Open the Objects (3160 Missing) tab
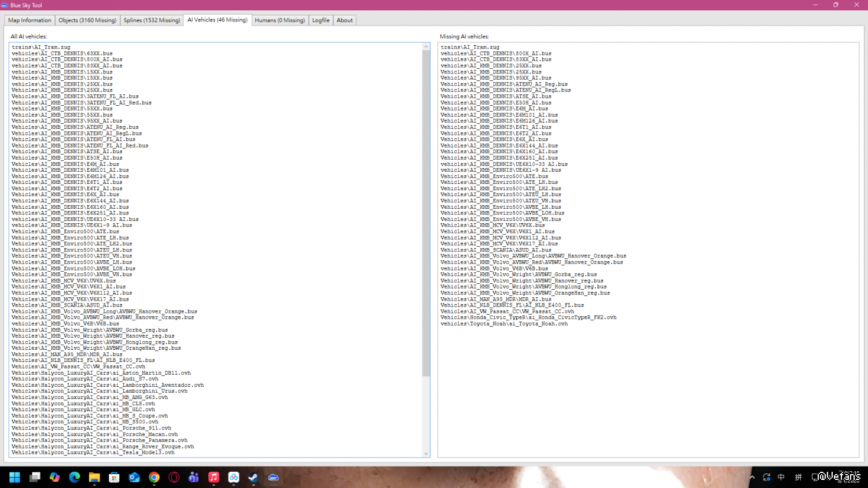The height and width of the screenshot is (488, 868). 87,20
